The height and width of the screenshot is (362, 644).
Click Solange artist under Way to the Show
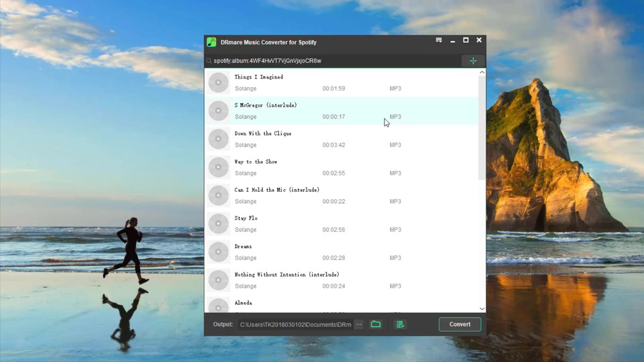[x=246, y=173]
